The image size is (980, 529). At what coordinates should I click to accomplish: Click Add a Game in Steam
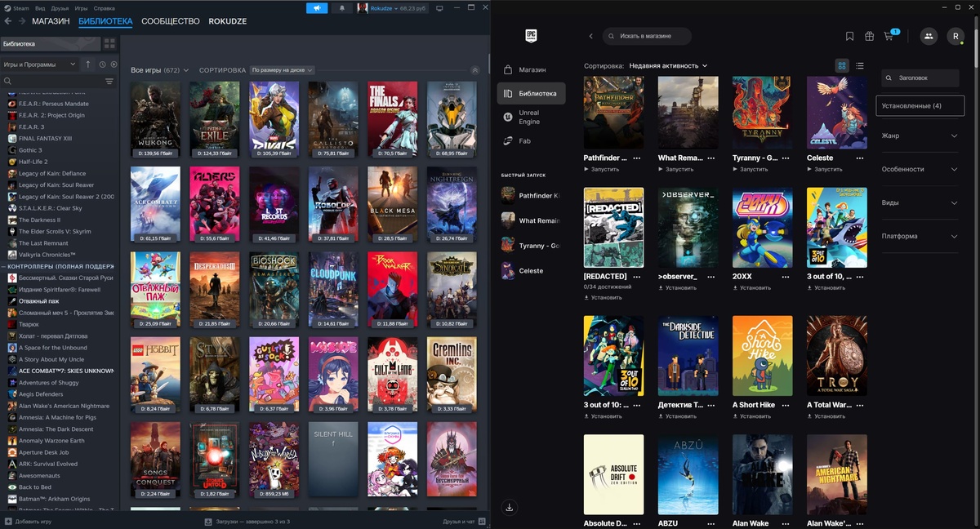[28, 521]
